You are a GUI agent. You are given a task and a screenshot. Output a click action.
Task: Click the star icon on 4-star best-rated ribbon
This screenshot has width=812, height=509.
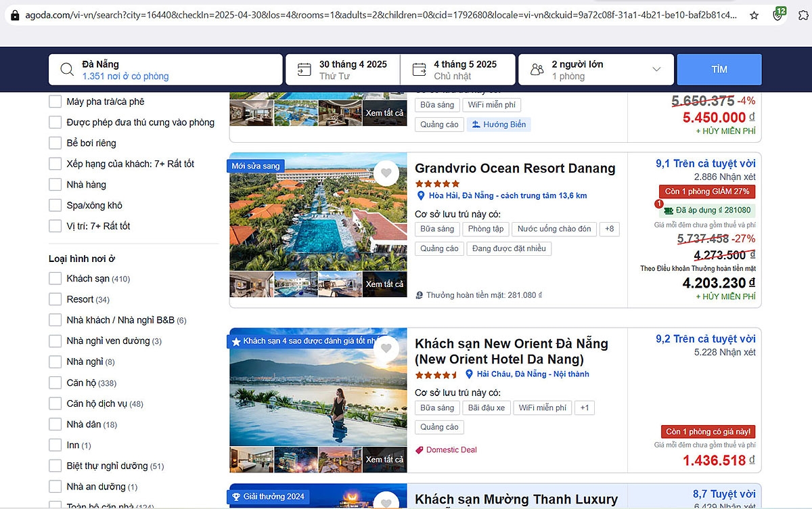(236, 341)
